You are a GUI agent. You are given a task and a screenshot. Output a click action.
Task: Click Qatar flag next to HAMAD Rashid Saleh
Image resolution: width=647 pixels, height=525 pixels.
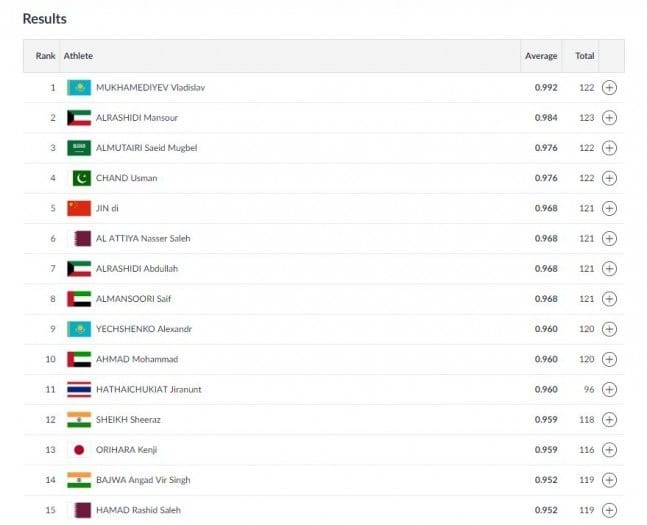pos(82,510)
